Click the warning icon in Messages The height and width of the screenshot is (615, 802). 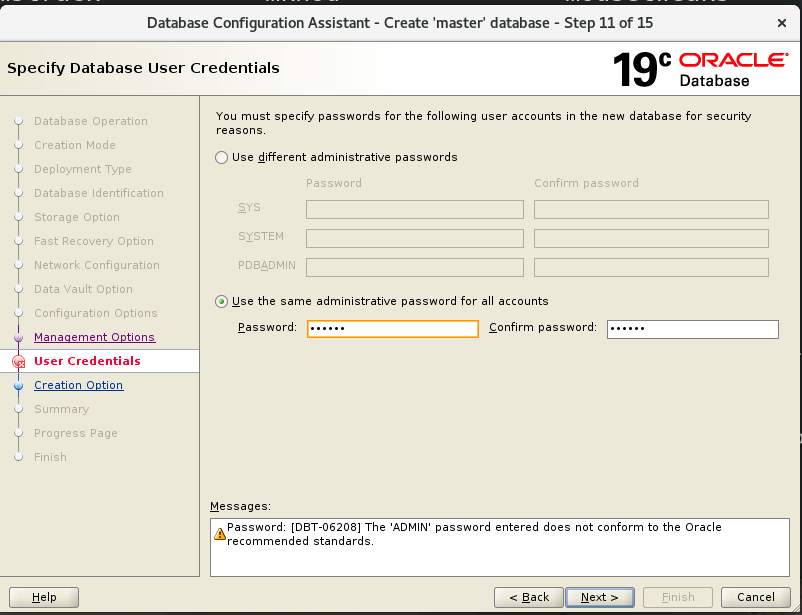click(220, 534)
